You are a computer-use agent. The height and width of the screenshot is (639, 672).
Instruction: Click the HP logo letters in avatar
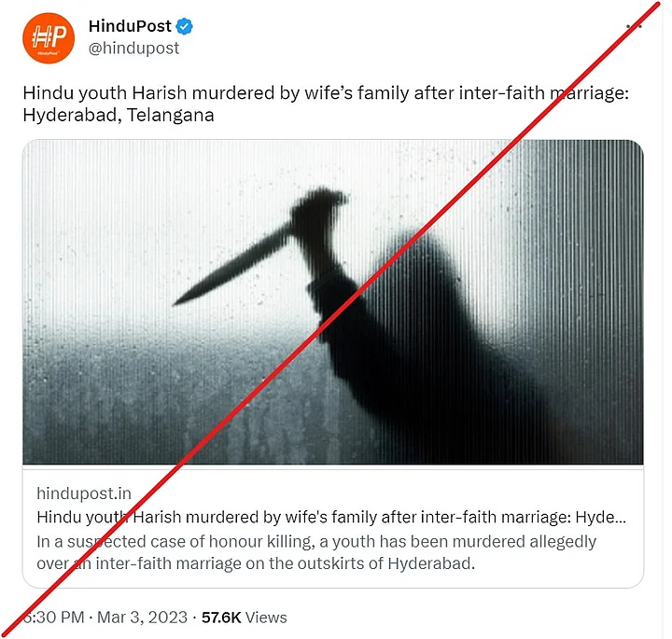tap(49, 36)
